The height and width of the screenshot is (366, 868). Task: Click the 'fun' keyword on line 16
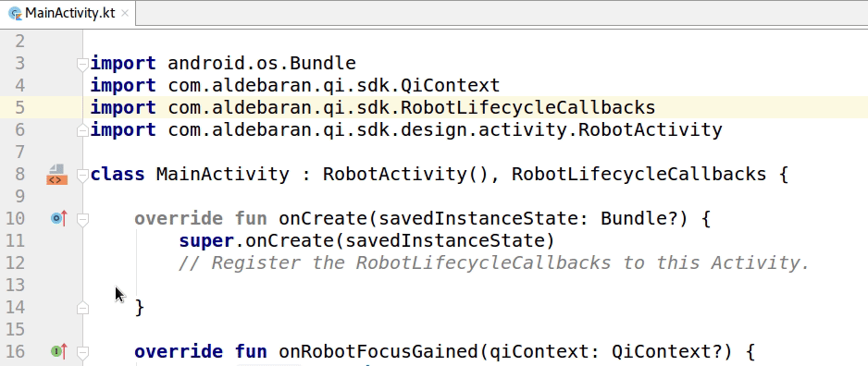(251, 351)
